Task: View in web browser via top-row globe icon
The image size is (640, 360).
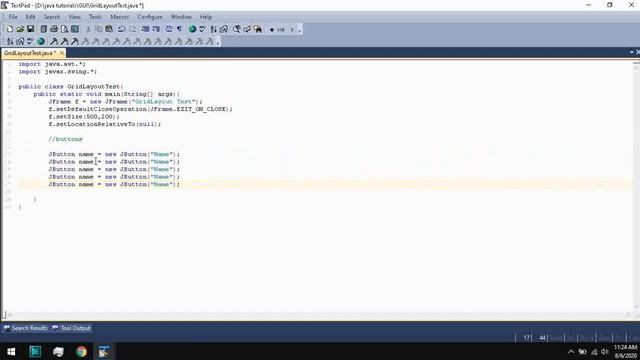Action: (x=192, y=29)
